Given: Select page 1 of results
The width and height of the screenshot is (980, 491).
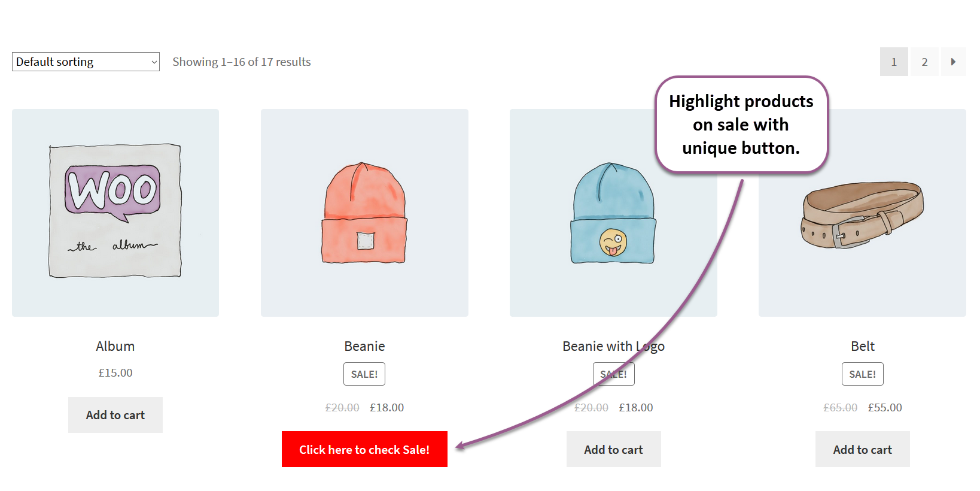Looking at the screenshot, I should tap(894, 62).
